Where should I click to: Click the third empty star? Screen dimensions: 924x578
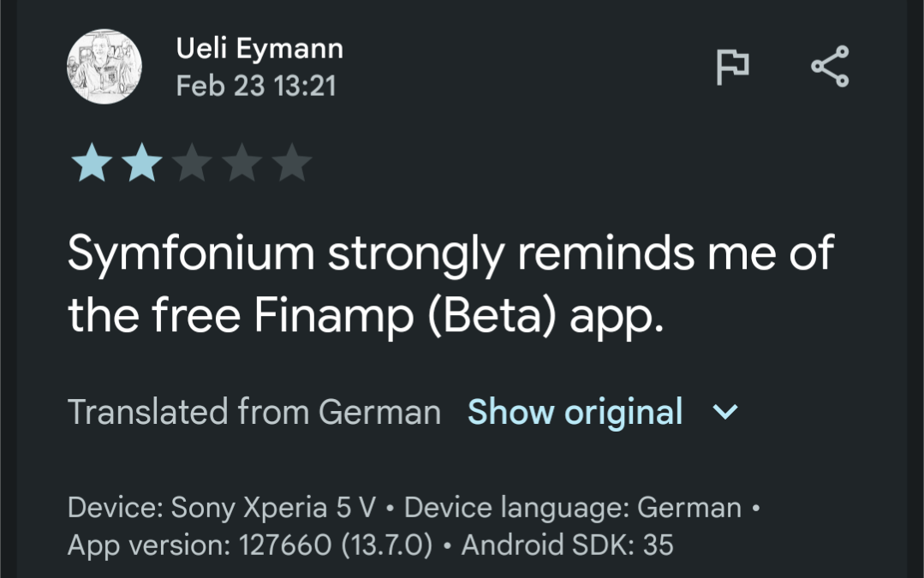point(191,163)
